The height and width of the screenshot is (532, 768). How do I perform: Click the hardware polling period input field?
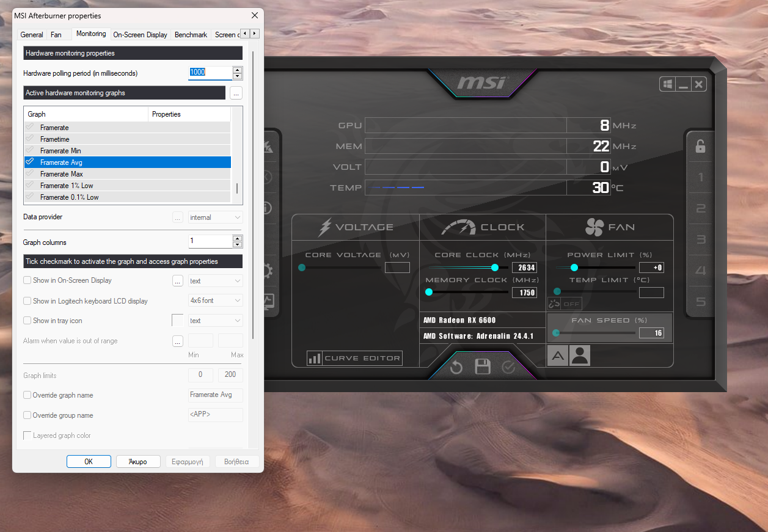(x=210, y=73)
